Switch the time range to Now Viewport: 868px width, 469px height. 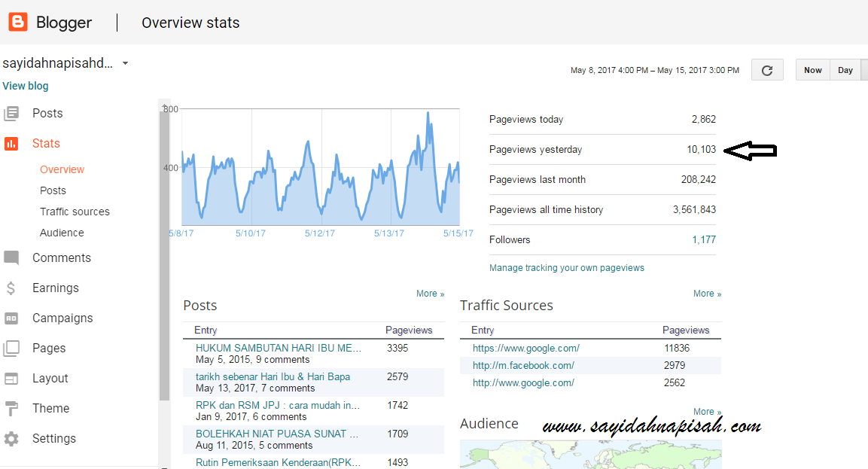[x=812, y=70]
